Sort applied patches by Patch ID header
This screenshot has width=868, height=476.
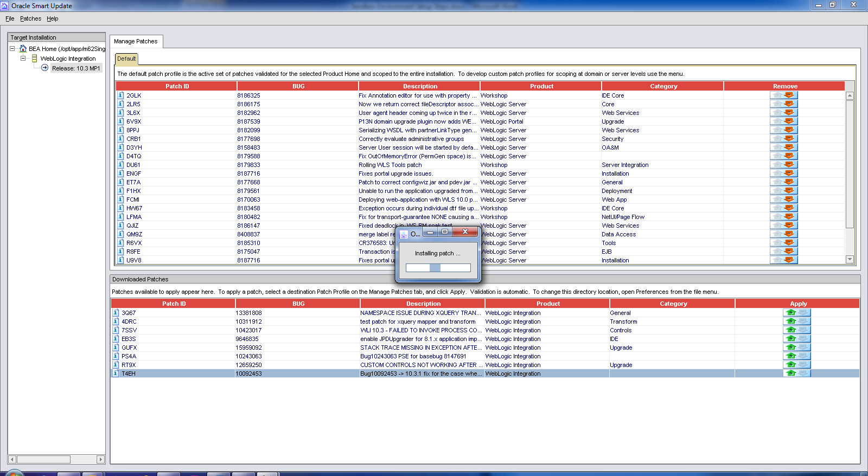[177, 86]
